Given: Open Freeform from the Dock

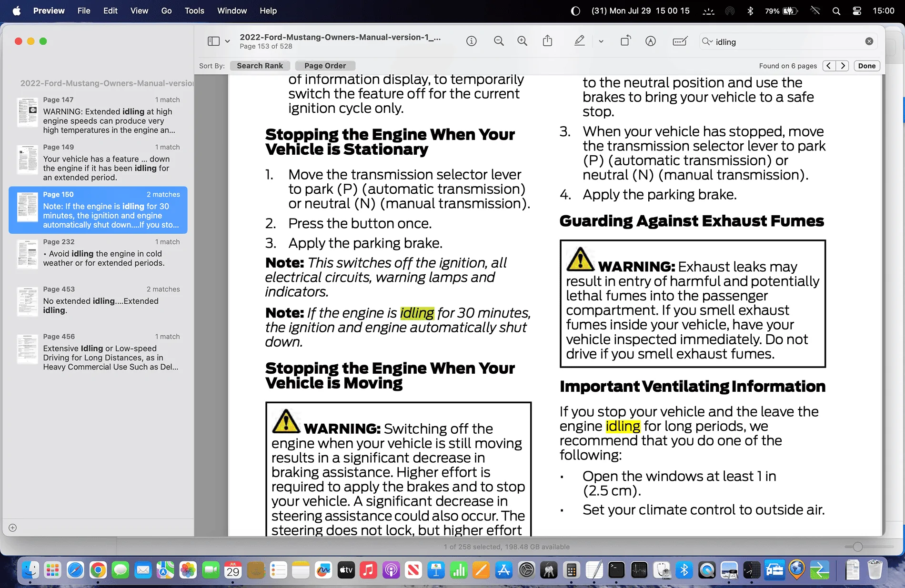Looking at the screenshot, I should (x=323, y=570).
